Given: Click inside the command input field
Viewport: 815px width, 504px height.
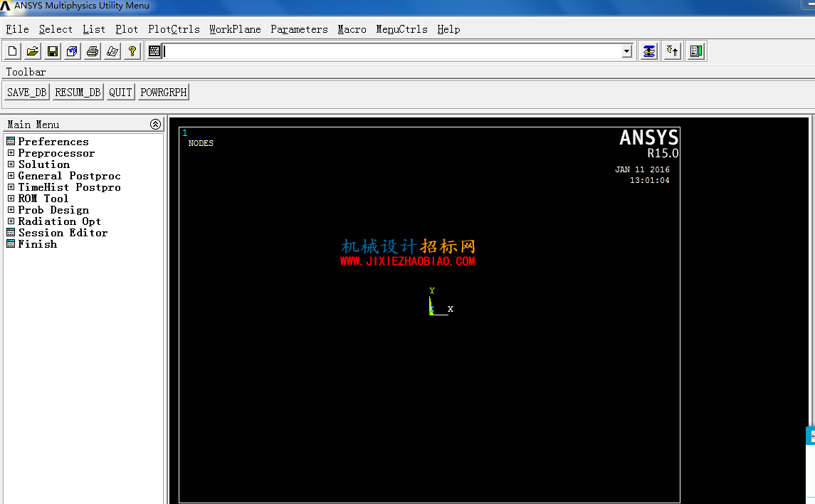Looking at the screenshot, I should tap(392, 51).
